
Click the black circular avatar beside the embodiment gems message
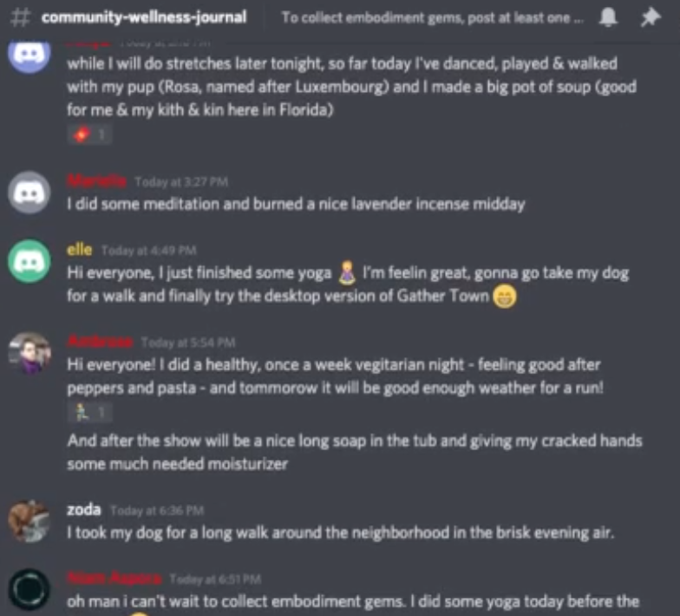29,590
